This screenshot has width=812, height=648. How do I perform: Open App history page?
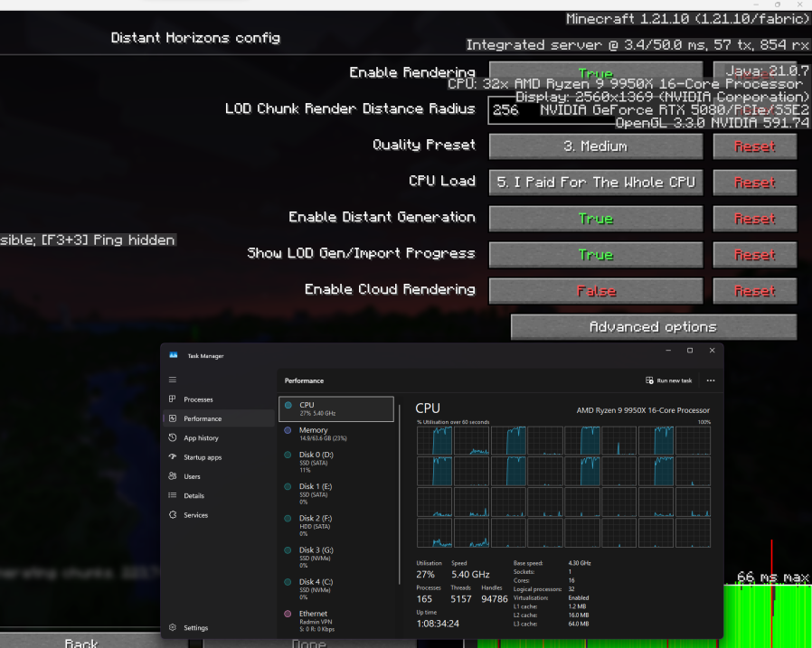[x=219, y=437]
